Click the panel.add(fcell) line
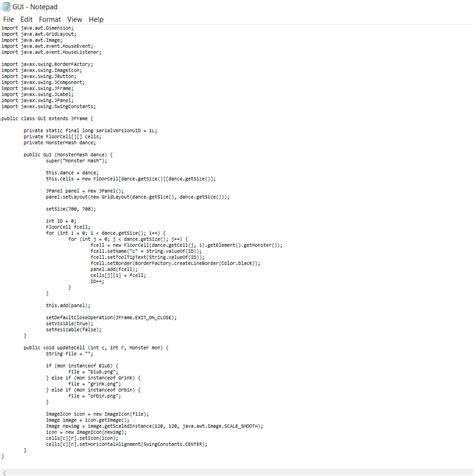Image resolution: width=474 pixels, height=476 pixels. [114, 269]
